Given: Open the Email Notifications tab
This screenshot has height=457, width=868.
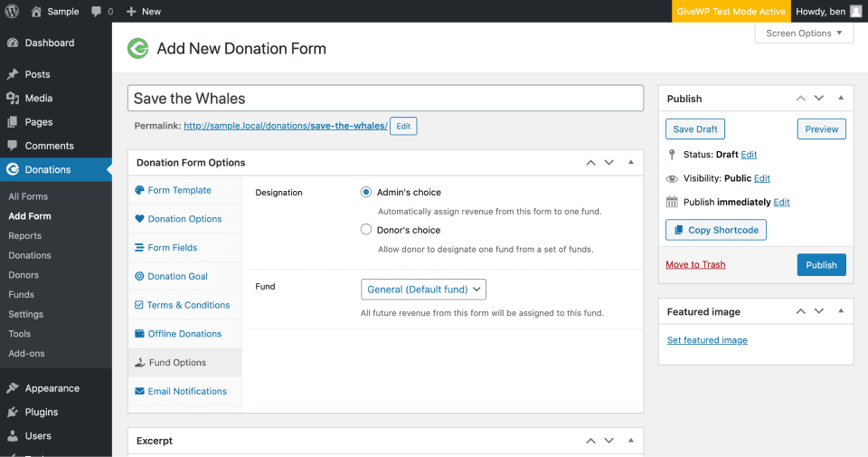Looking at the screenshot, I should (x=184, y=391).
